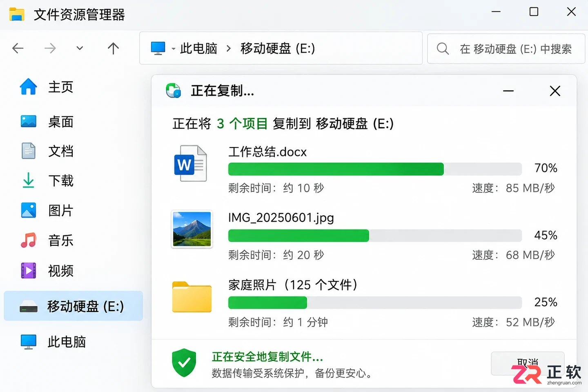Minimize the 正在复制 dialog
Viewport: 588px width, 392px height.
[x=508, y=91]
